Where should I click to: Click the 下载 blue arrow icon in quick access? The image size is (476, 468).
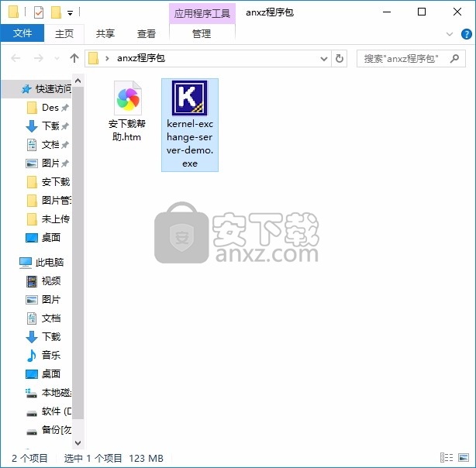pos(32,126)
